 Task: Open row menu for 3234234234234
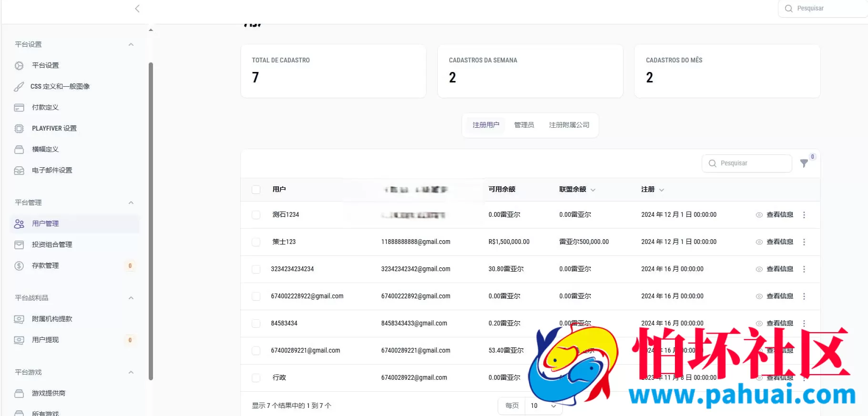[804, 269]
